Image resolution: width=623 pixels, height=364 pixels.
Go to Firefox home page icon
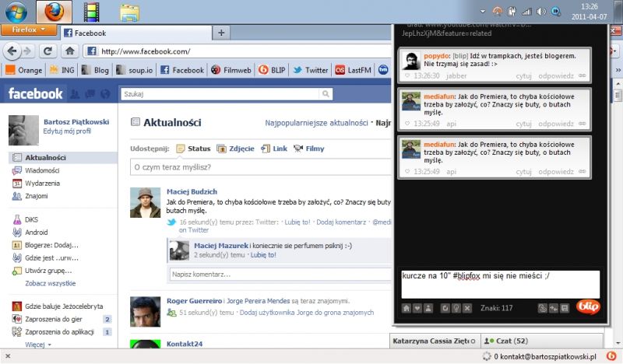click(x=70, y=51)
